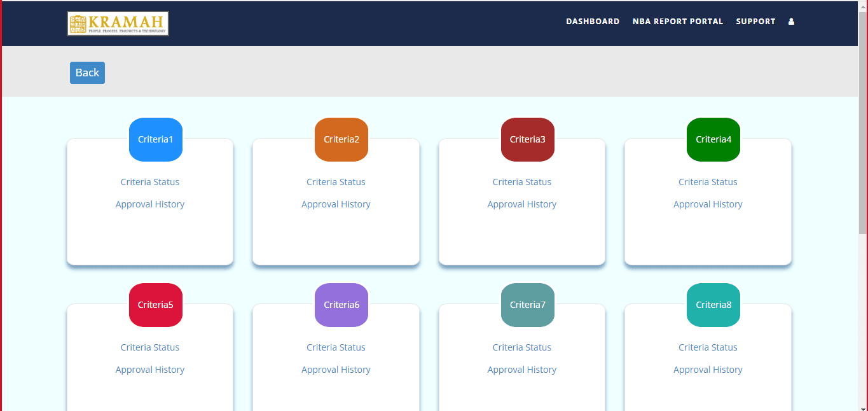Screen dimensions: 868x411
Task: Select the dark red Criteria3 badge
Action: 528,139
